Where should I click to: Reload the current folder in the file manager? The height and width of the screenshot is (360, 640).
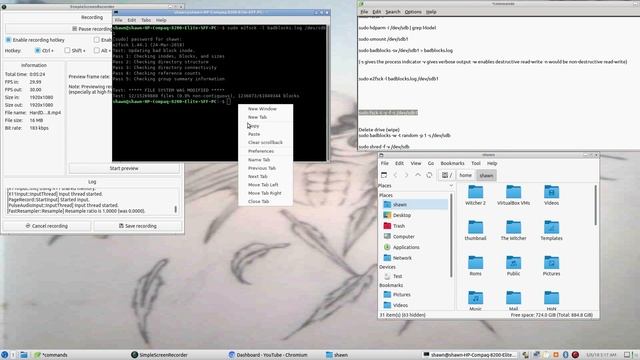429,175
